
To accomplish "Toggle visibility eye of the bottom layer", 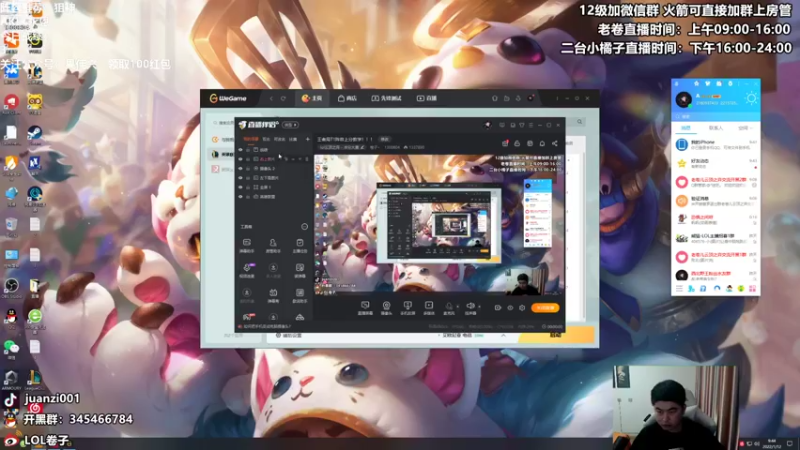I will click(x=240, y=196).
